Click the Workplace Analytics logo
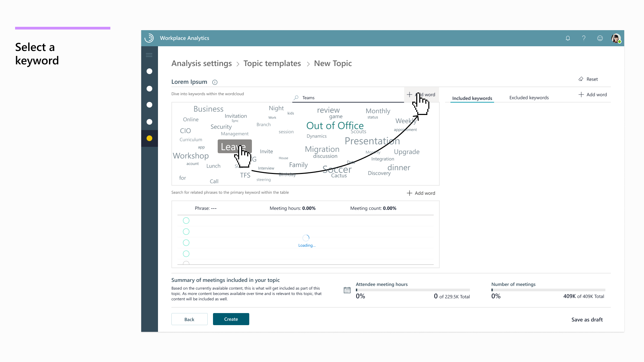The height and width of the screenshot is (362, 644). 149,38
